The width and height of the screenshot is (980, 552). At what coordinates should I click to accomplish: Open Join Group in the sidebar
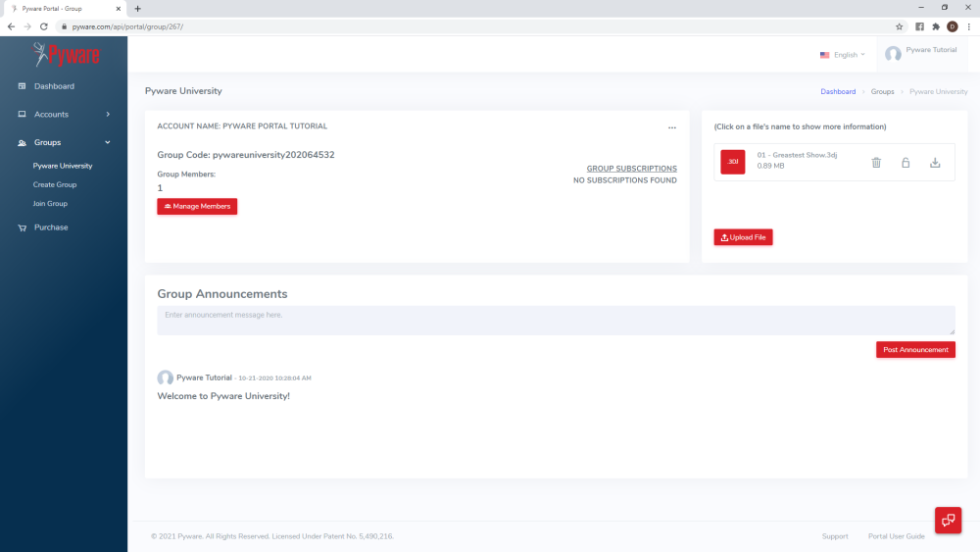50,203
